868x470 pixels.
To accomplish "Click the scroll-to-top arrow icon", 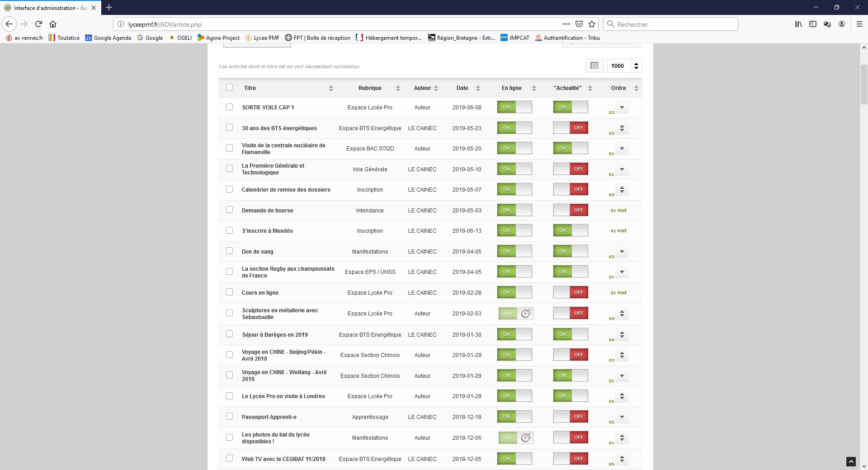I will [x=850, y=461].
